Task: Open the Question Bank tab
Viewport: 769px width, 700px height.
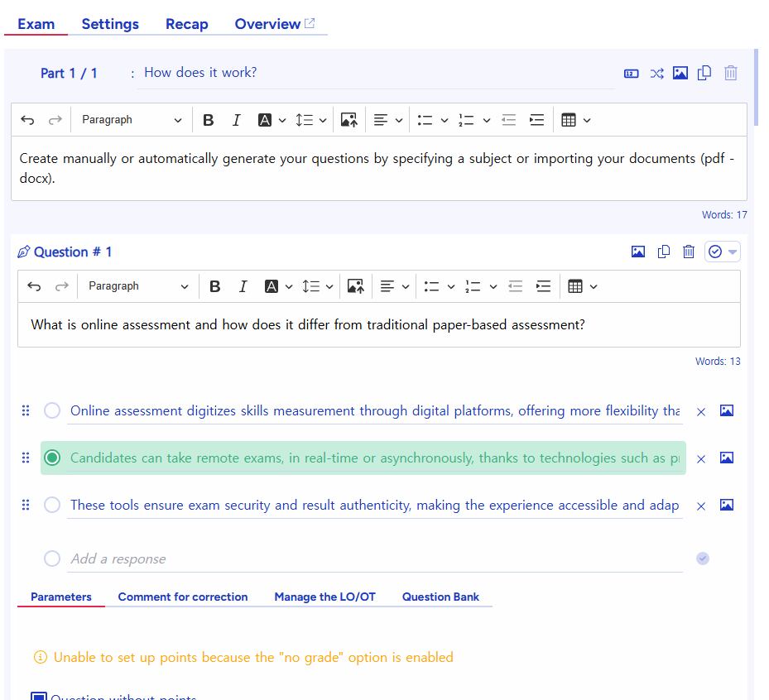Action: pos(440,597)
